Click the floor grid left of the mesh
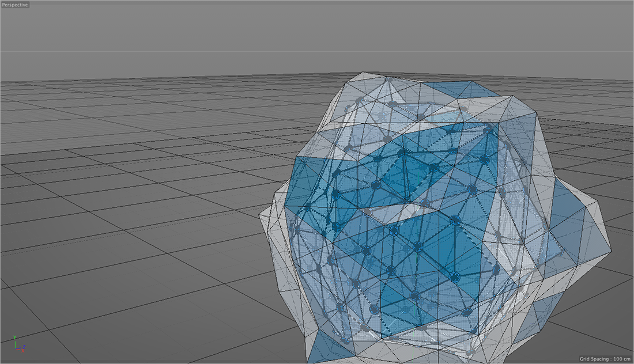634x364 pixels. coord(144,202)
